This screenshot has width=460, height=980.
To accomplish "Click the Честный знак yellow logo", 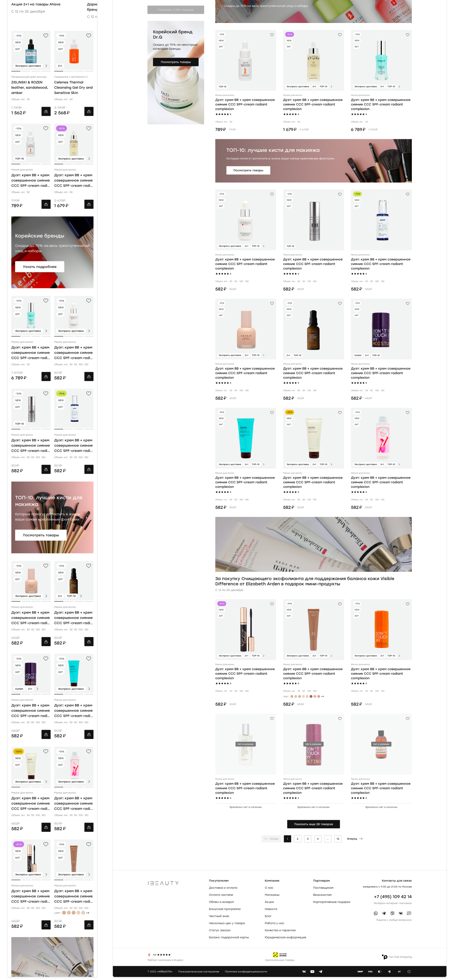I will point(280,954).
